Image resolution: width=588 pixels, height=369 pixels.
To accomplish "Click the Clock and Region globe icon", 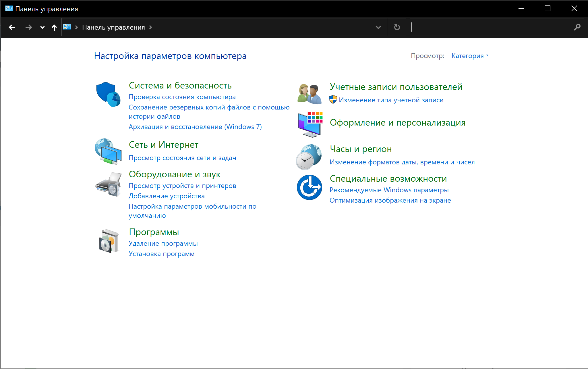I will pyautogui.click(x=309, y=157).
